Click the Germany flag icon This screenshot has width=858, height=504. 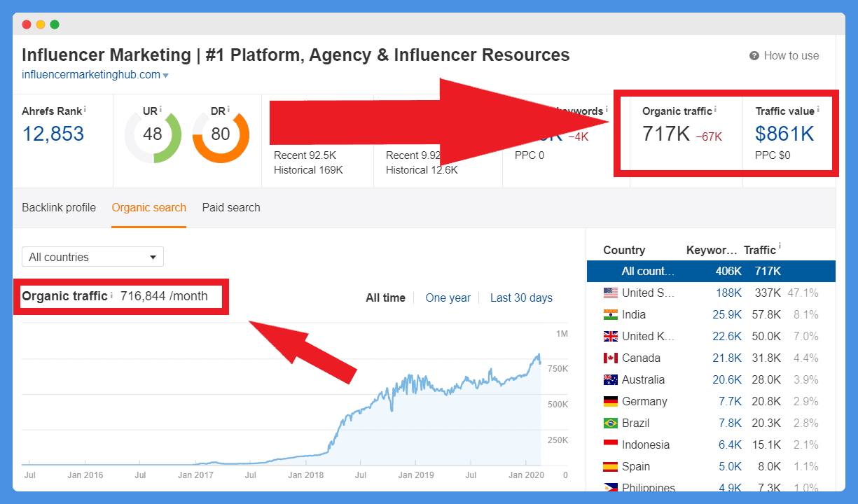610,401
